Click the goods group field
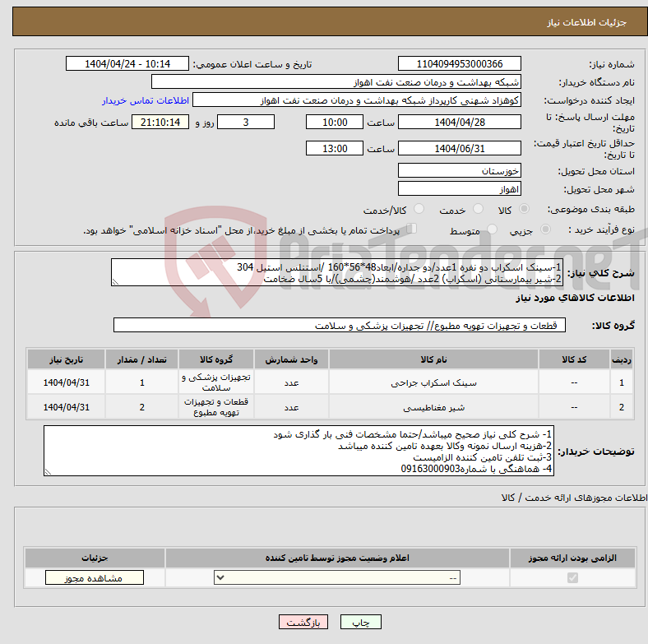 click(340, 325)
